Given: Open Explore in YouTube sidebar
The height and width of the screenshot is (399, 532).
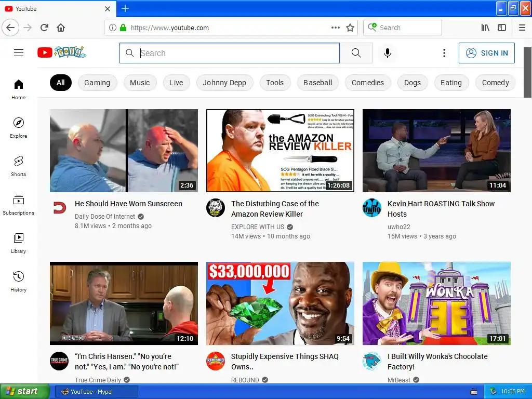Looking at the screenshot, I should 19,128.
